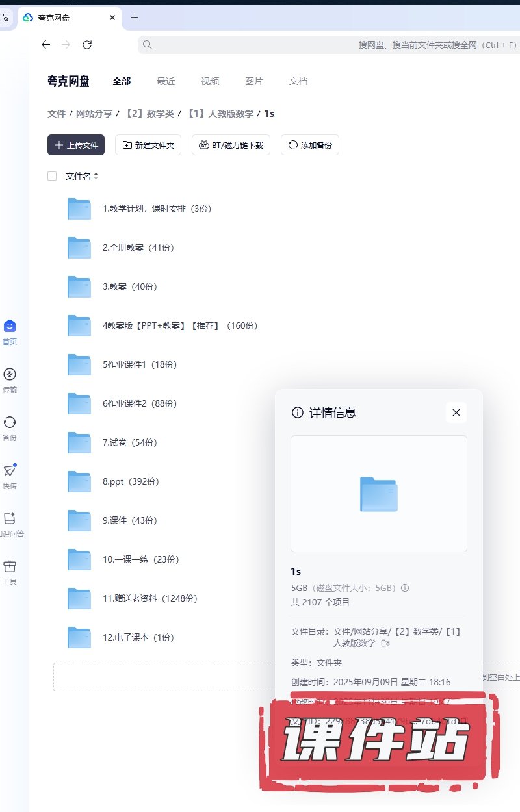Switch to the 视频 tab
Image resolution: width=520 pixels, height=812 pixels.
pos(210,81)
